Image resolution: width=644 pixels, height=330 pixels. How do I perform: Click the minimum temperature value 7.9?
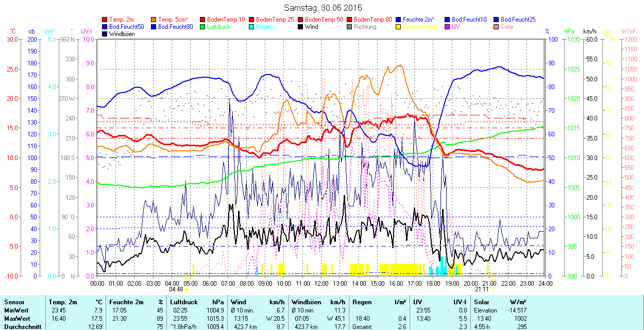pyautogui.click(x=97, y=310)
